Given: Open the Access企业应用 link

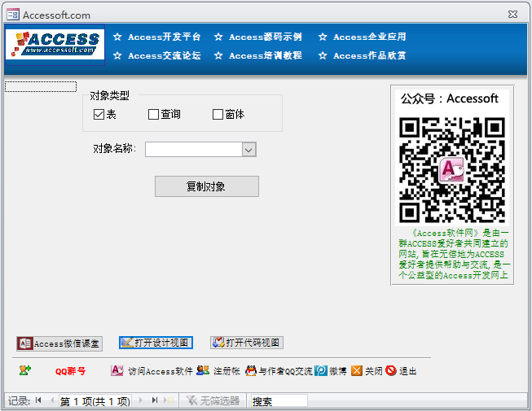Looking at the screenshot, I should point(370,37).
